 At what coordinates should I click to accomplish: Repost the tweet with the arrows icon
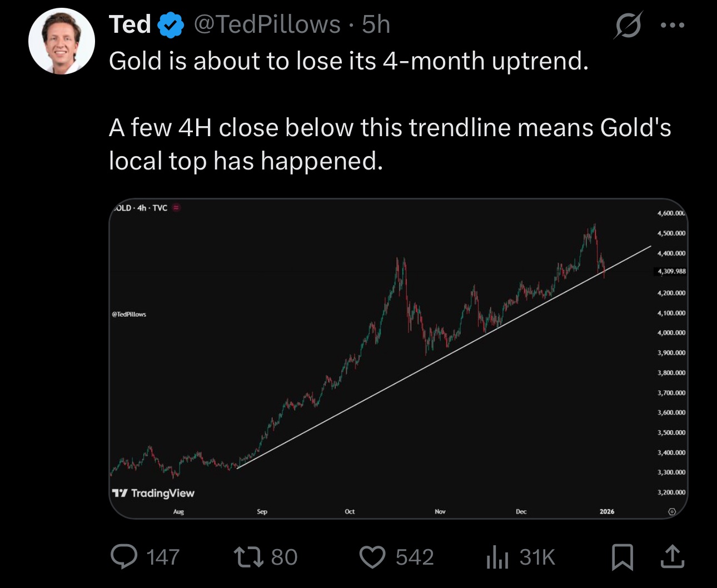248,557
